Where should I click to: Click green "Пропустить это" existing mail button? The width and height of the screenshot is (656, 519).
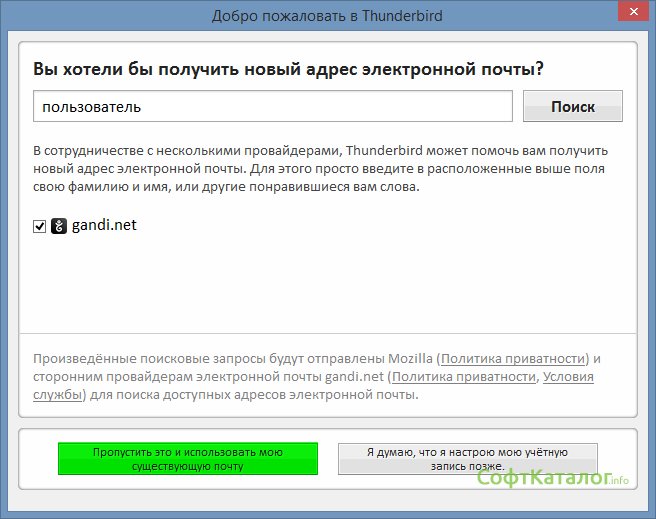(x=187, y=459)
